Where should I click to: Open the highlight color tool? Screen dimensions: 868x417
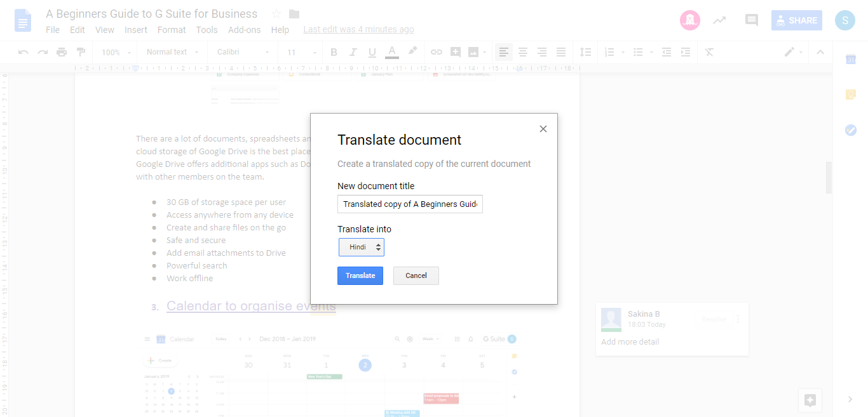[x=412, y=51]
